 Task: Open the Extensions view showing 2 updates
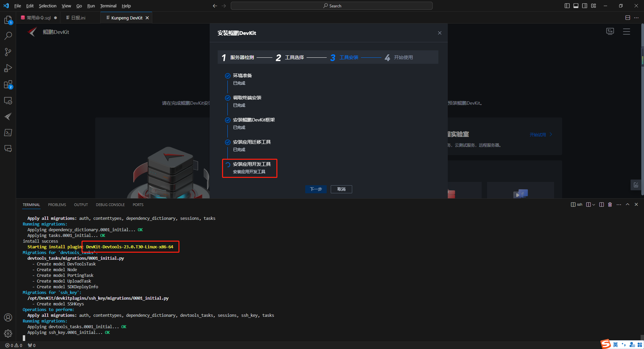[x=8, y=85]
